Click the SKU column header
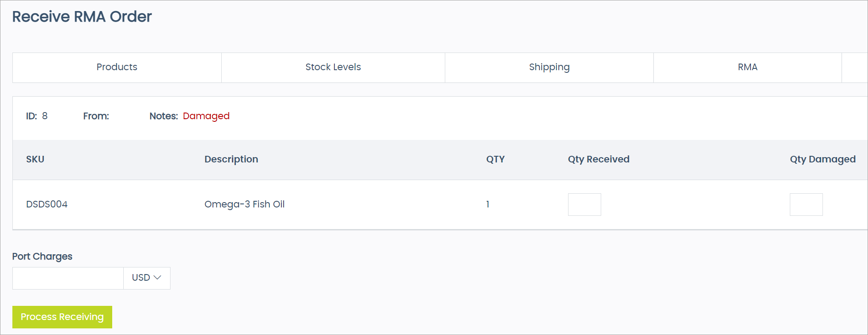Viewport: 868px width, 335px height. [x=35, y=159]
